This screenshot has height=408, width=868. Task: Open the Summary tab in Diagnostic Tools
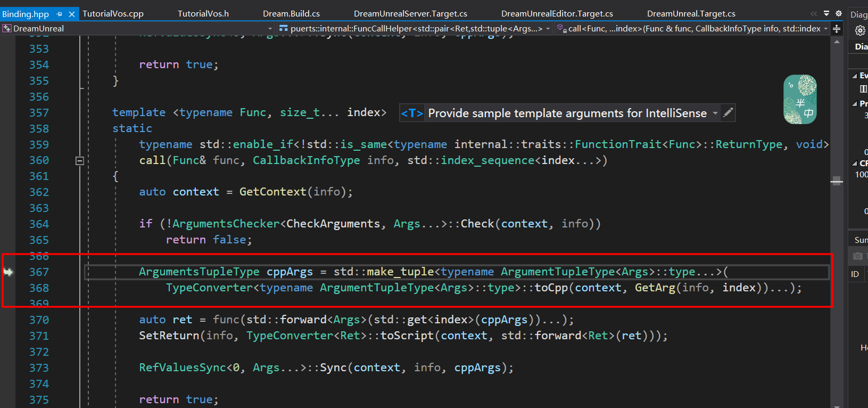pyautogui.click(x=861, y=240)
